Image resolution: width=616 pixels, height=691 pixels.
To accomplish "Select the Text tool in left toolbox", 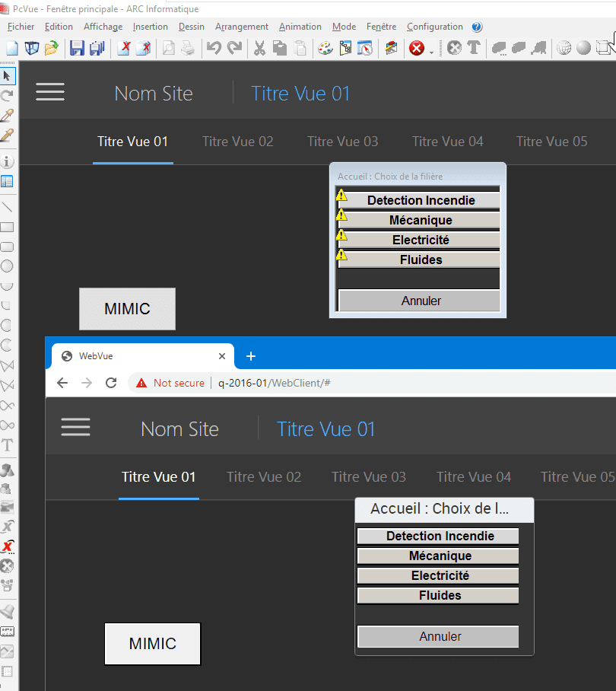I will 8,444.
